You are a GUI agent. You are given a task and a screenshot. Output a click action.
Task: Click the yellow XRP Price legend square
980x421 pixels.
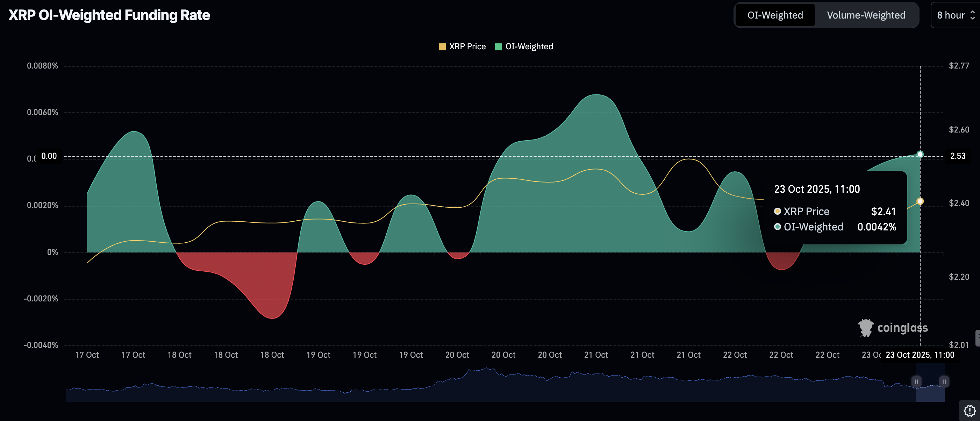click(x=442, y=47)
